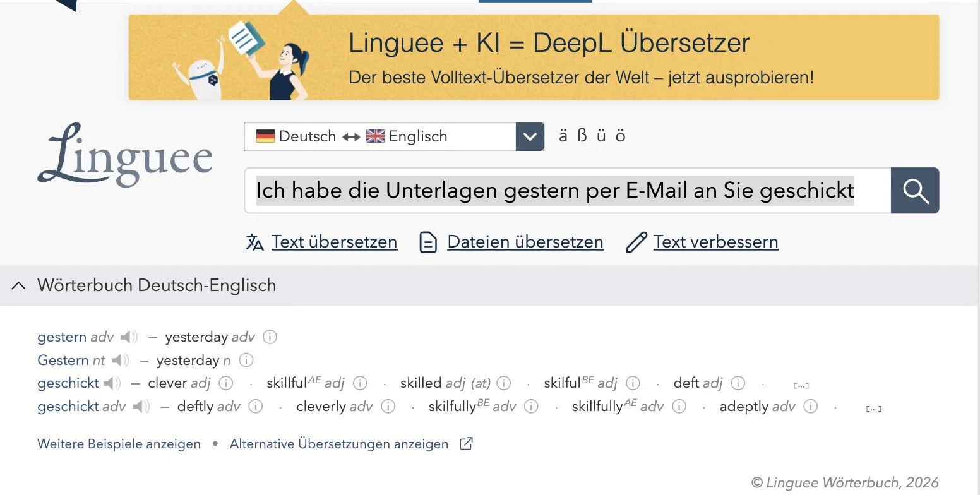
Task: Open the Dateien übersetzen link
Action: (x=525, y=242)
